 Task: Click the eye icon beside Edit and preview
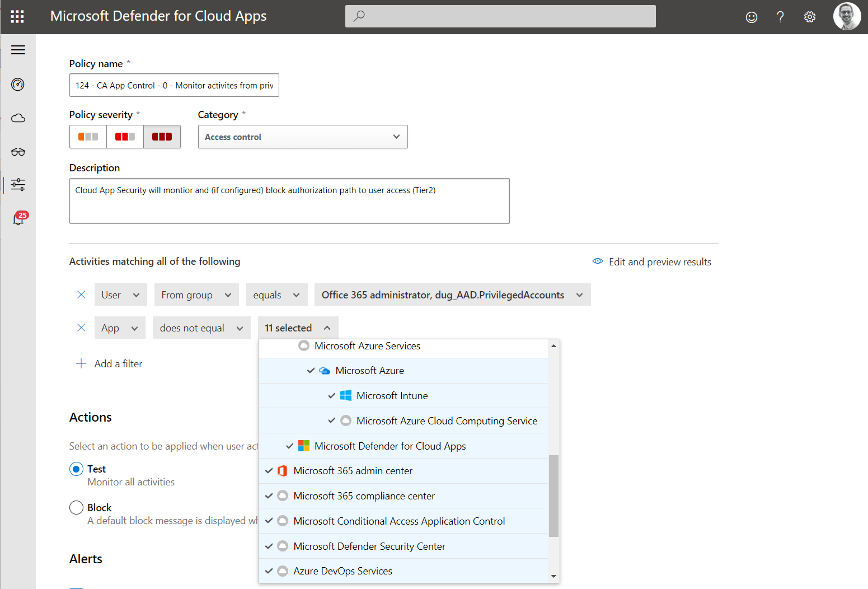point(598,261)
